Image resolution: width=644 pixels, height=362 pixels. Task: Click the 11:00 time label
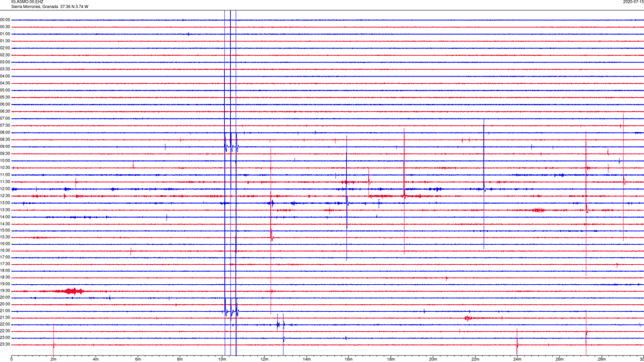pyautogui.click(x=5, y=175)
